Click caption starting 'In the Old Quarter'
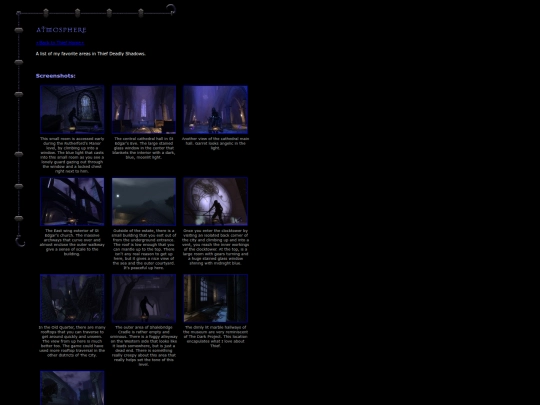Screen dimensions: 540x405 click(x=72, y=341)
